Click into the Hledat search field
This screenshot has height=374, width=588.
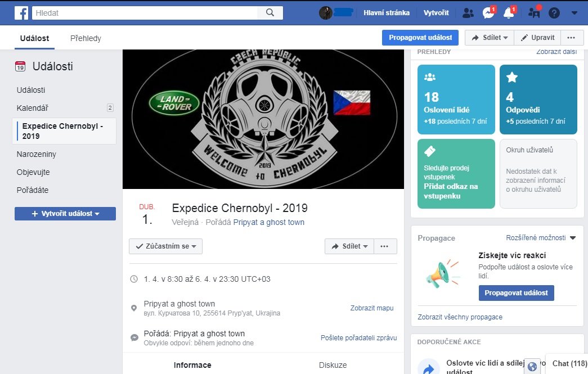click(145, 12)
